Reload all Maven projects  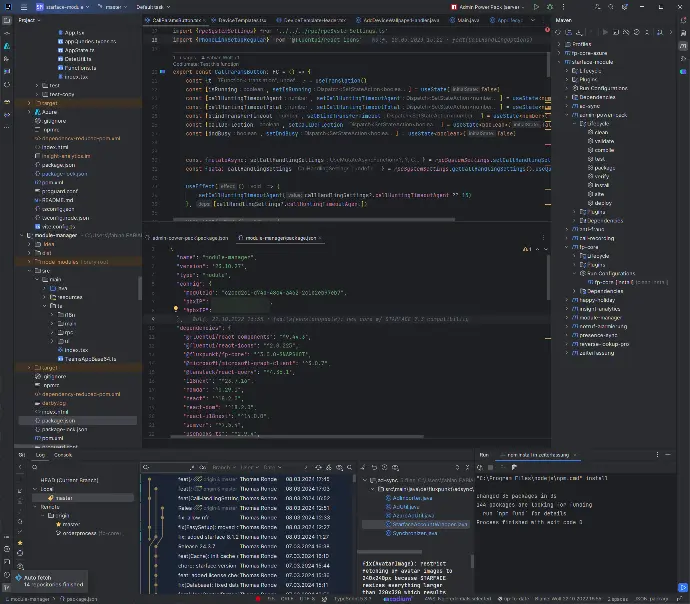[558, 32]
